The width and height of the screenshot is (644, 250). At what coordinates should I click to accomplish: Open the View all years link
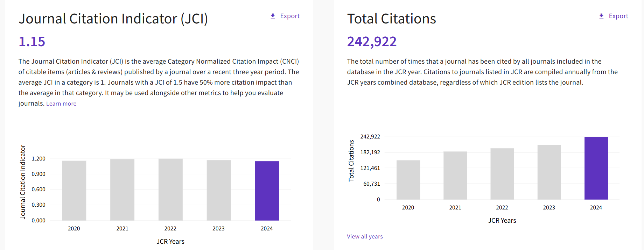coord(365,236)
